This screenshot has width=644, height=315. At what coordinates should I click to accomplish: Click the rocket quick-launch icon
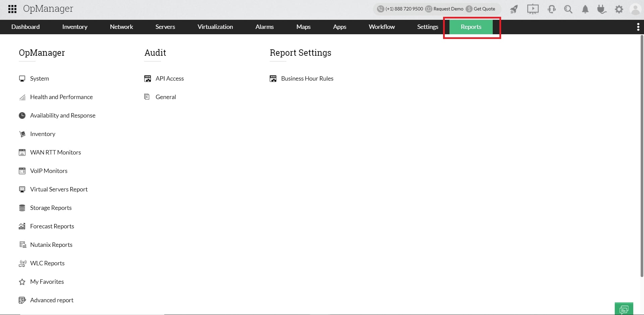[514, 9]
